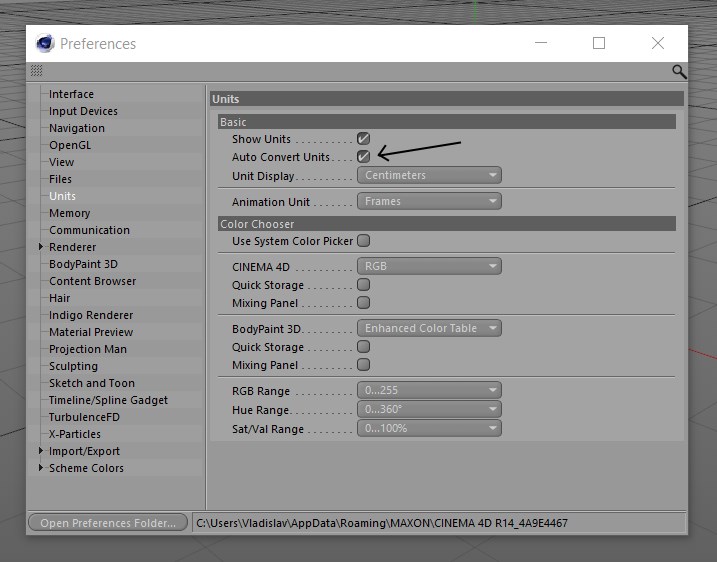Open the View preferences

click(x=61, y=162)
